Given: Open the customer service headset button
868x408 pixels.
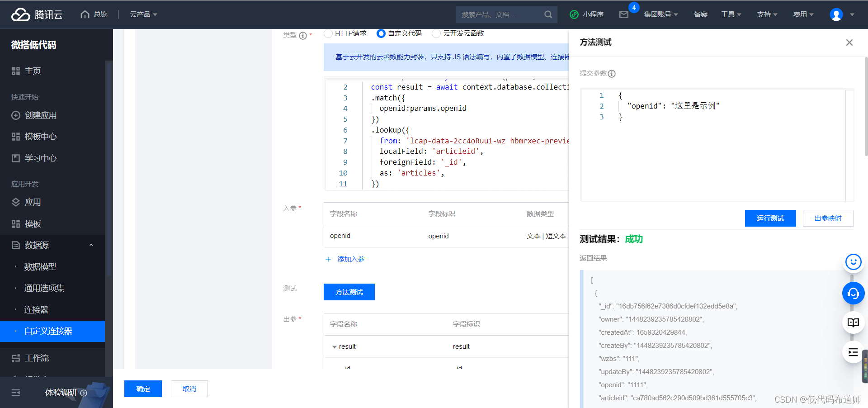Looking at the screenshot, I should tap(853, 294).
